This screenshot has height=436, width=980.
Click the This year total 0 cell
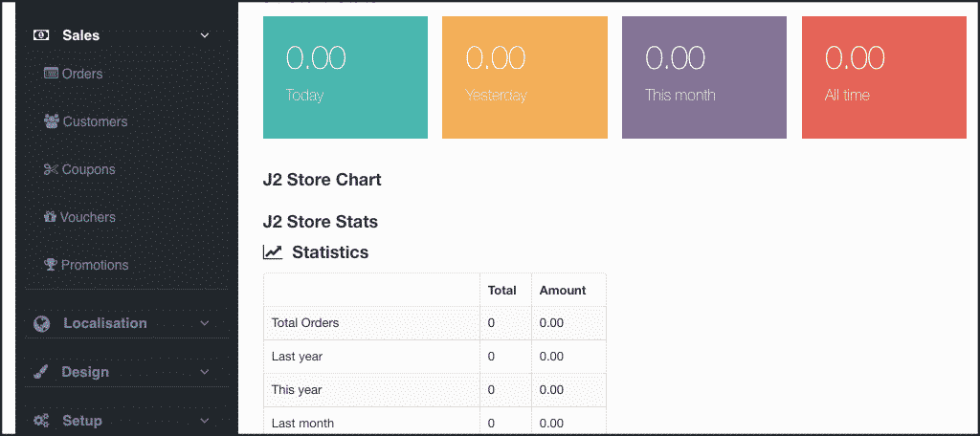pyautogui.click(x=505, y=390)
